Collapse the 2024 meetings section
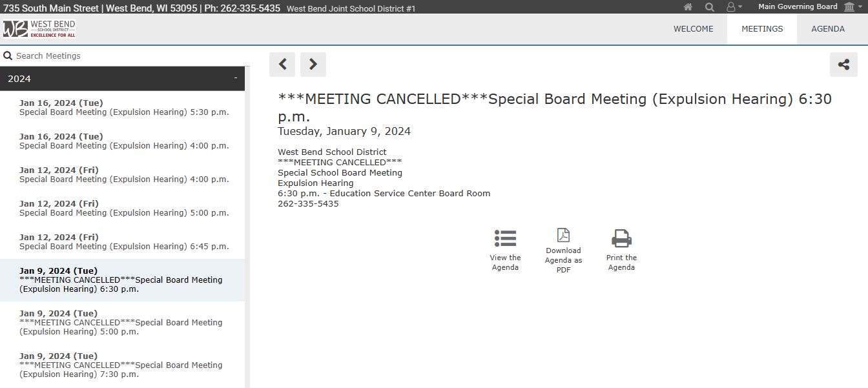This screenshot has width=868, height=388. [x=235, y=78]
